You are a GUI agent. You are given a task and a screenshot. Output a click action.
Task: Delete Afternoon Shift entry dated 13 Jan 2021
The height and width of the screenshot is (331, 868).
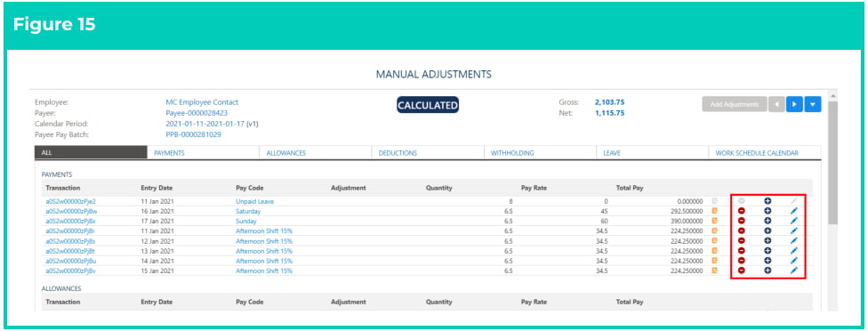pyautogui.click(x=741, y=251)
